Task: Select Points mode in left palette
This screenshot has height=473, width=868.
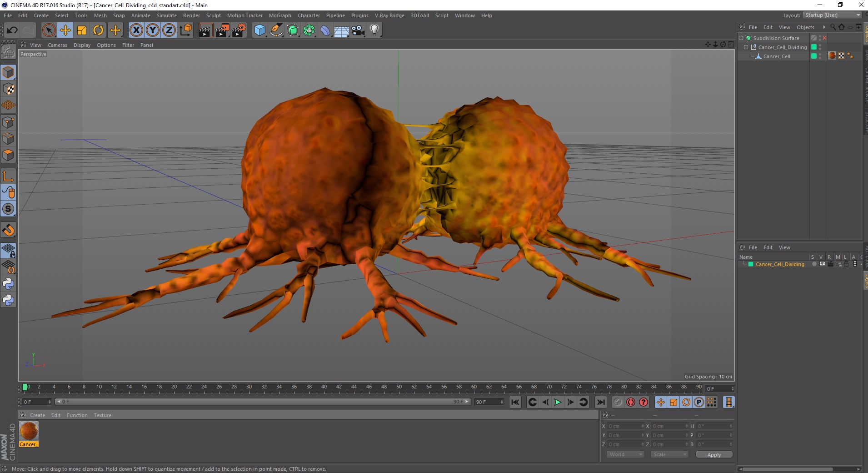Action: point(8,122)
